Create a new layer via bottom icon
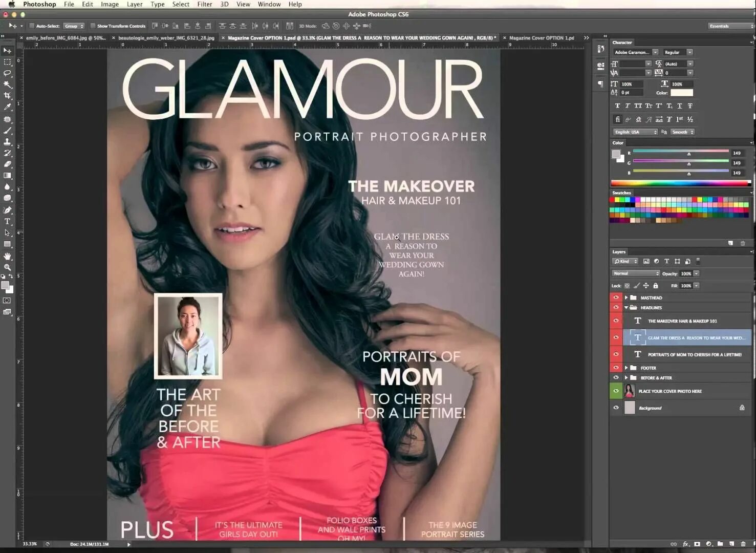The width and height of the screenshot is (756, 553). point(731,544)
